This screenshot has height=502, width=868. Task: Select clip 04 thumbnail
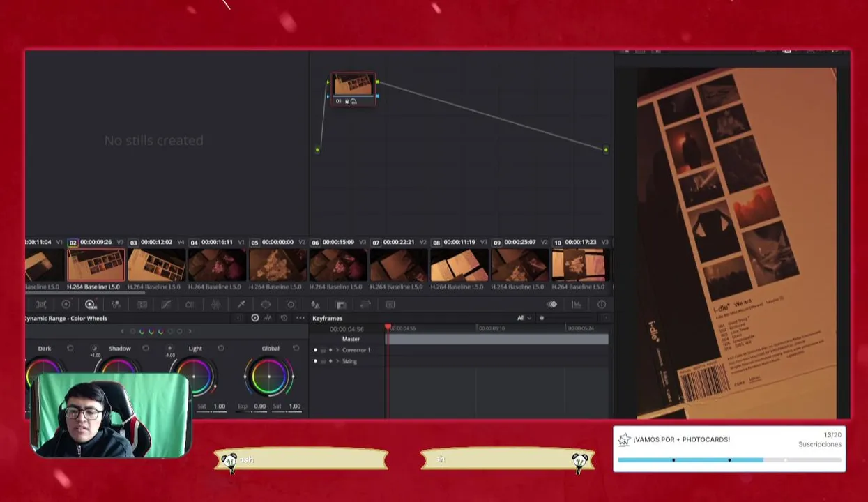217,265
